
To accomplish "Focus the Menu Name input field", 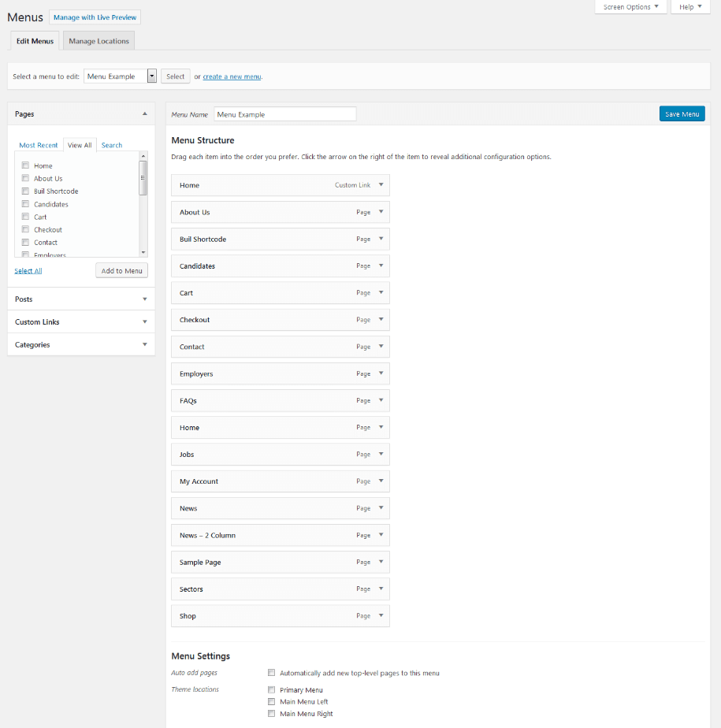I will click(x=284, y=114).
